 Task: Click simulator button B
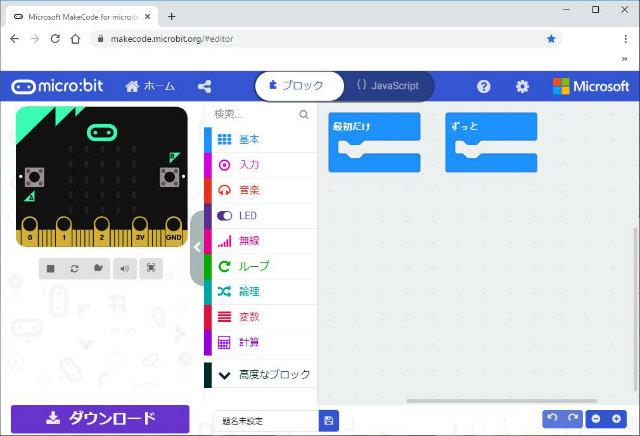[169, 177]
